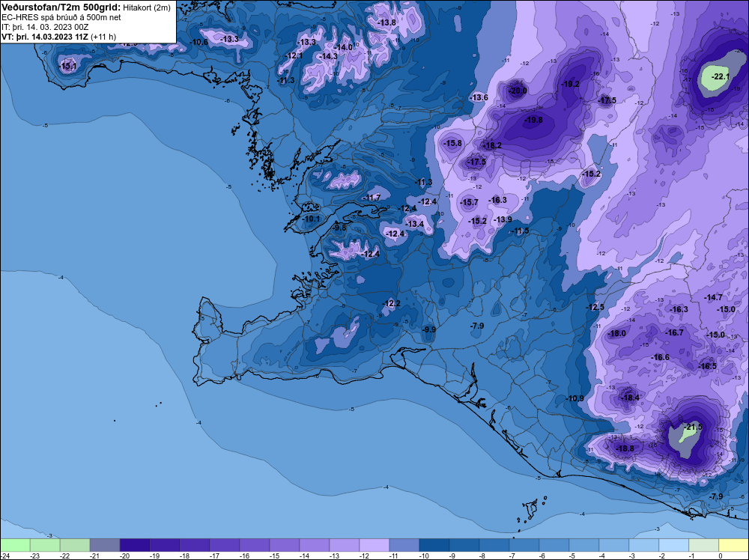Image resolution: width=749 pixels, height=560 pixels.
Task: Click the -20.0 temperature label
Action: tap(518, 91)
